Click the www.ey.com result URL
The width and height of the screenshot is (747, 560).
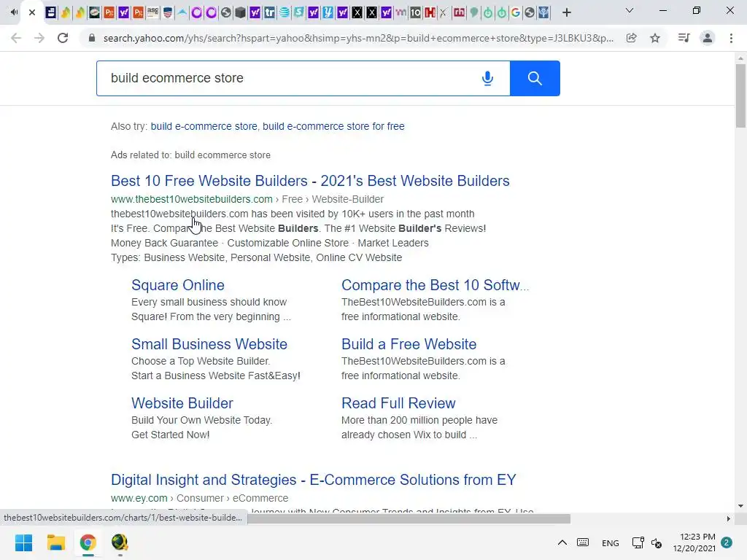click(139, 498)
